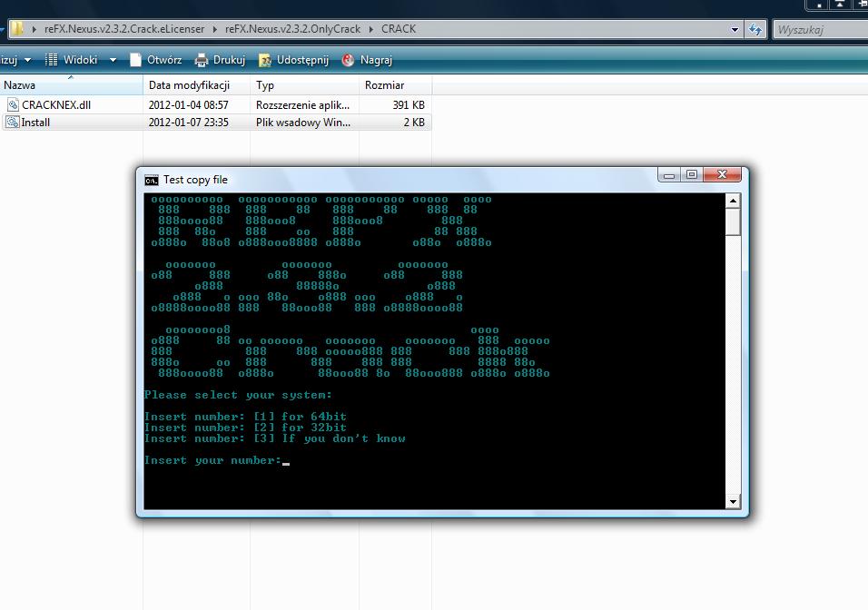This screenshot has width=868, height=610.
Task: Click 'Please select your system:' text
Action: coord(238,395)
